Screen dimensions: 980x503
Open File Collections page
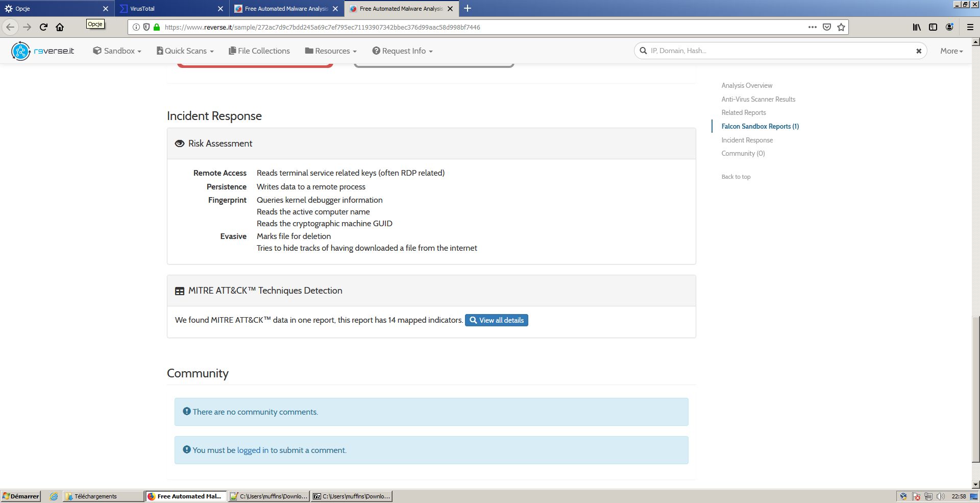click(259, 51)
